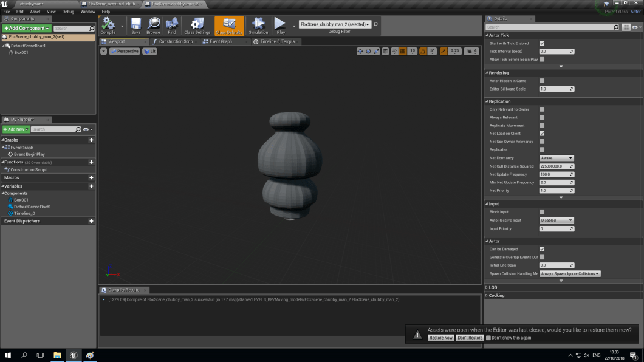Open the Lit view mode dropdown
This screenshot has height=362, width=644.
[x=150, y=51]
